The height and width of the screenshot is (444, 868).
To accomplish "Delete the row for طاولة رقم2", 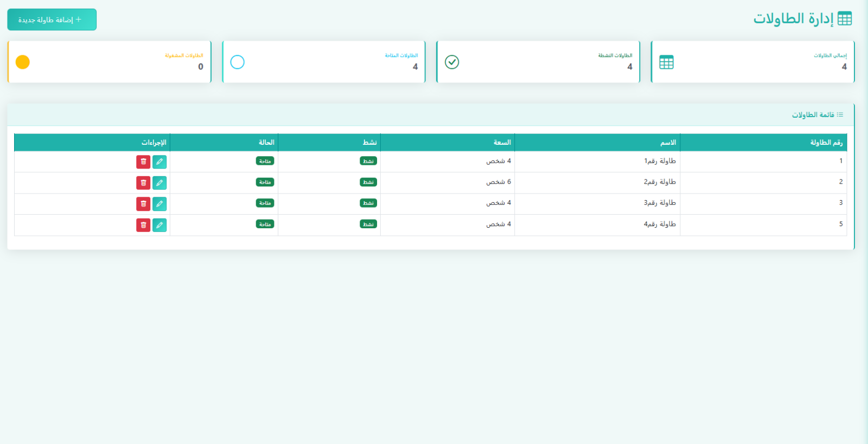I will [143, 183].
